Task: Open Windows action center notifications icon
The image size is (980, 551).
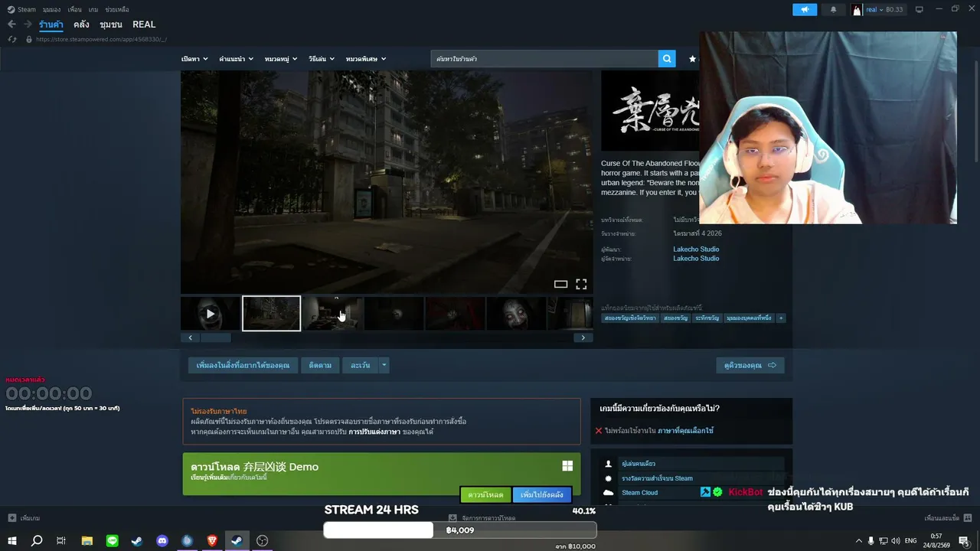Action: tap(964, 541)
